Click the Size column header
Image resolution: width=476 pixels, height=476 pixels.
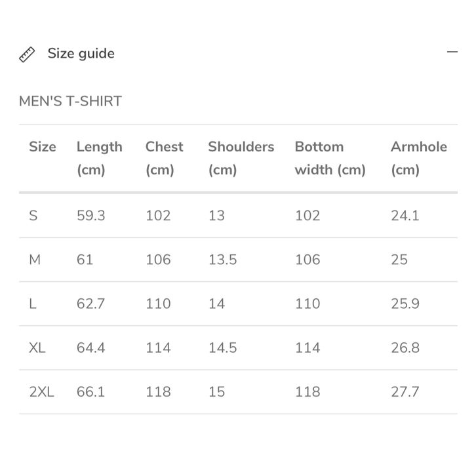click(x=43, y=147)
